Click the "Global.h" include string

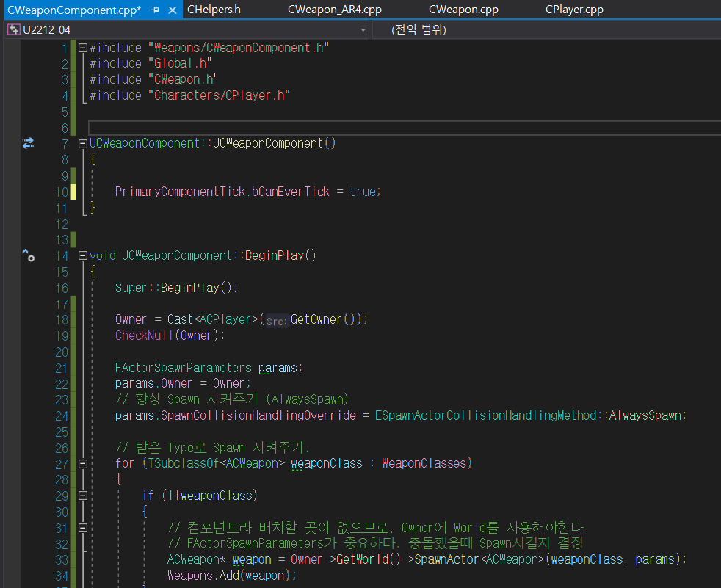pyautogui.click(x=180, y=63)
